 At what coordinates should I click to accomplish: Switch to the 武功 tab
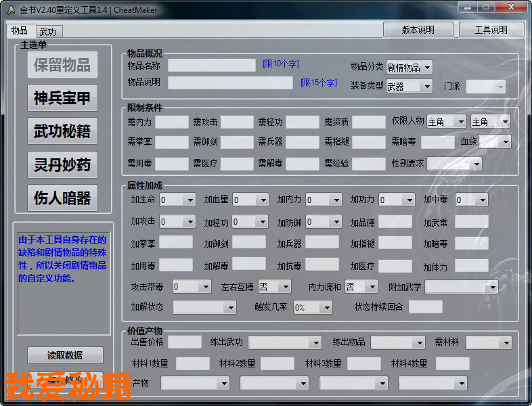48,32
